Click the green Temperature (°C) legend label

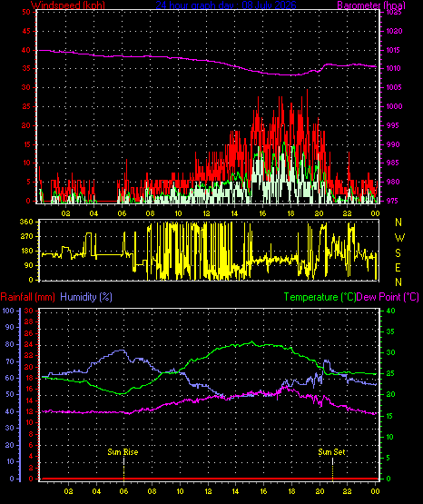[x=320, y=297]
